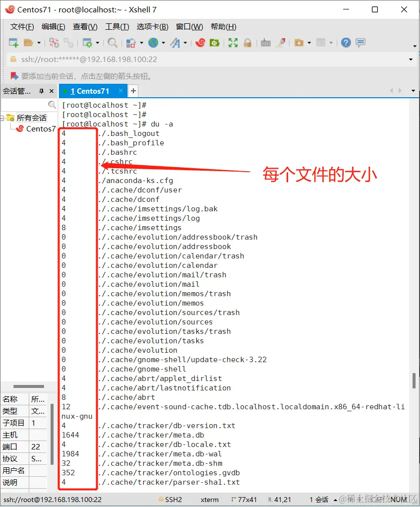Open session Properties icon with the gear
Viewport: 420px width, 507px height.
point(87,42)
